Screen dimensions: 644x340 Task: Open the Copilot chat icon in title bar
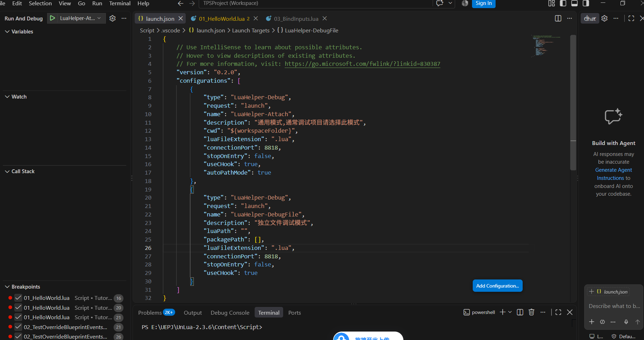[x=440, y=4]
